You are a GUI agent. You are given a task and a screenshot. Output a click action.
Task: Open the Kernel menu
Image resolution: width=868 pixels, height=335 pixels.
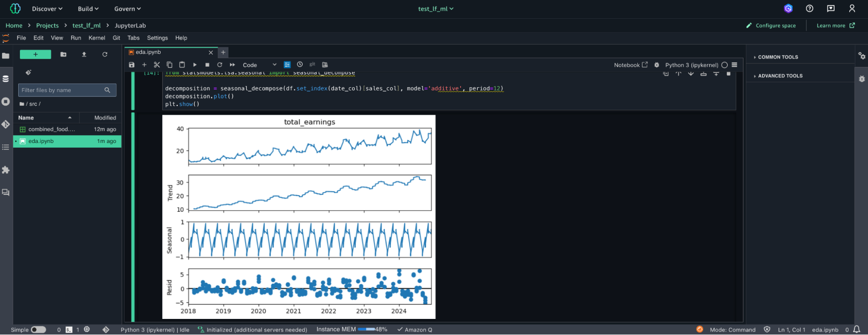click(96, 38)
